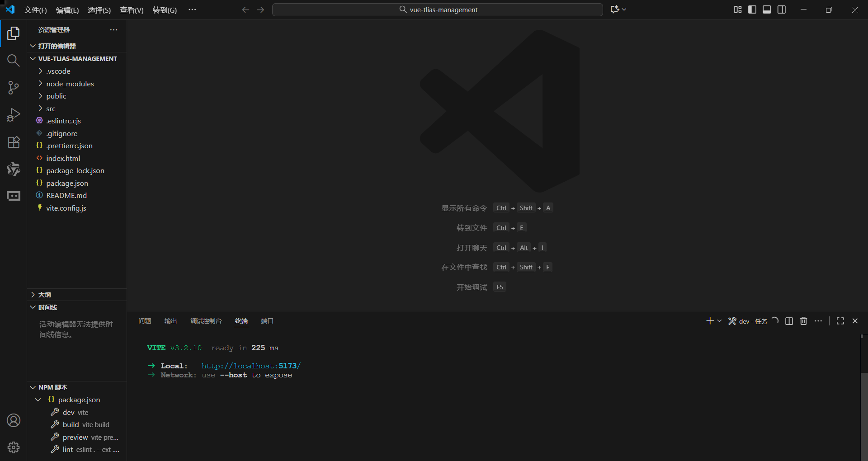
Task: Open the .eslintrc.cjs file
Action: coord(77,121)
